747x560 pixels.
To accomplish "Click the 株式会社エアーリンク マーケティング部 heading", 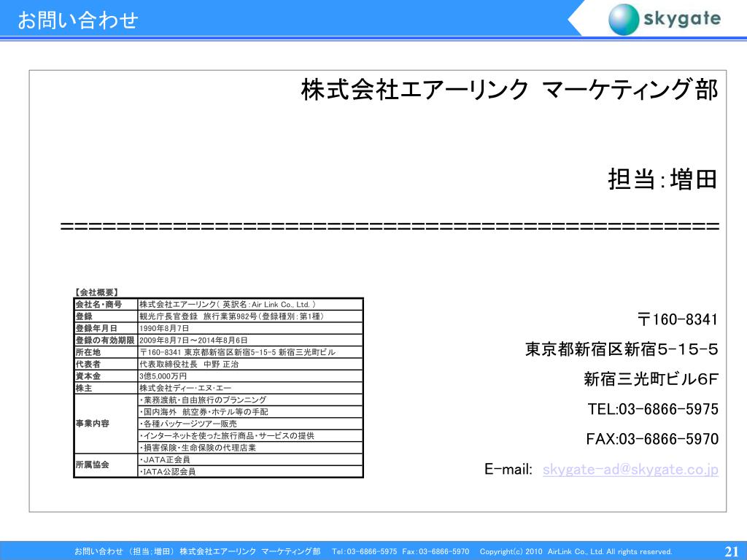I will [x=508, y=90].
